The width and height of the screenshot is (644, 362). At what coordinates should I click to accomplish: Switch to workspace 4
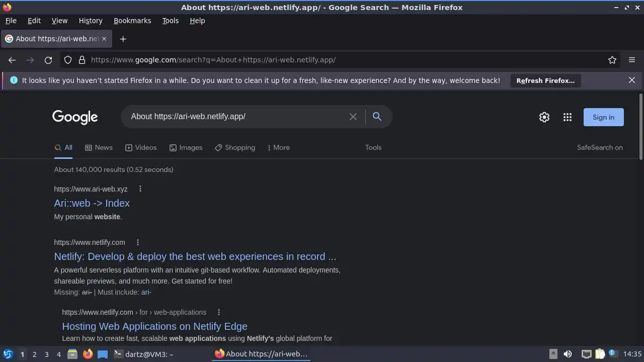(58, 354)
